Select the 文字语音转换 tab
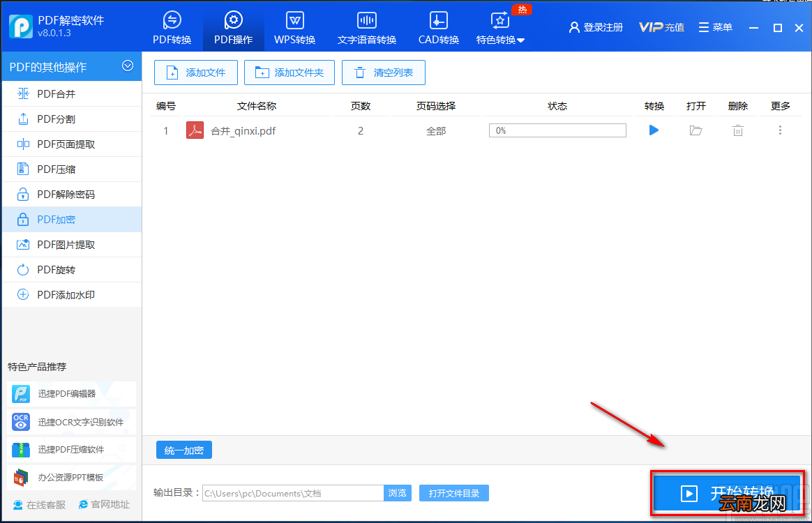This screenshot has height=523, width=812. [367, 27]
